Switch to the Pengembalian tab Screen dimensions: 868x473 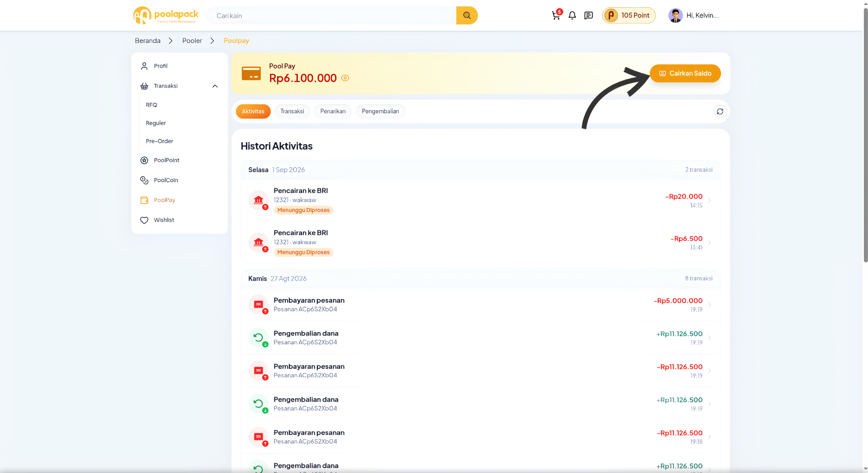380,111
